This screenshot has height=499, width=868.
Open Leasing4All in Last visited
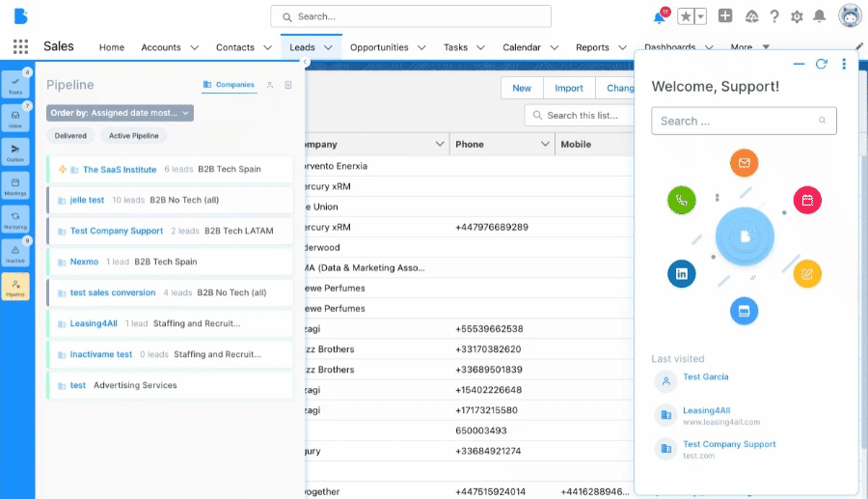tap(706, 410)
